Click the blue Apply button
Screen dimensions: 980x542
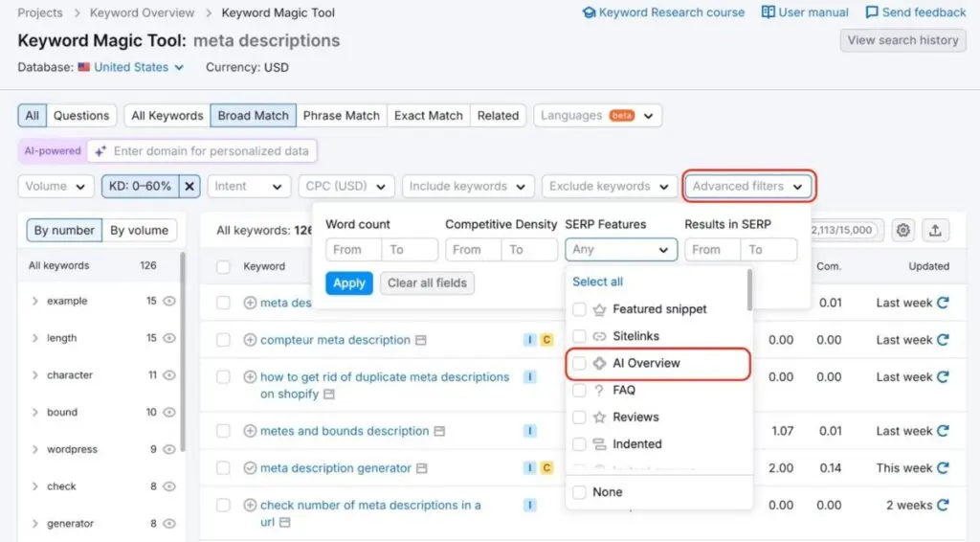(349, 283)
